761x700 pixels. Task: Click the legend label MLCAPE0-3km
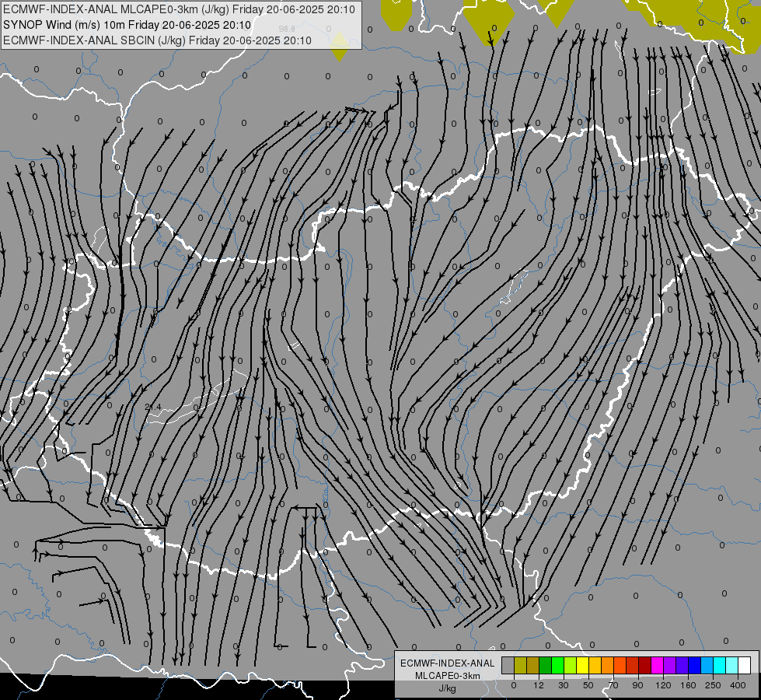point(448,676)
